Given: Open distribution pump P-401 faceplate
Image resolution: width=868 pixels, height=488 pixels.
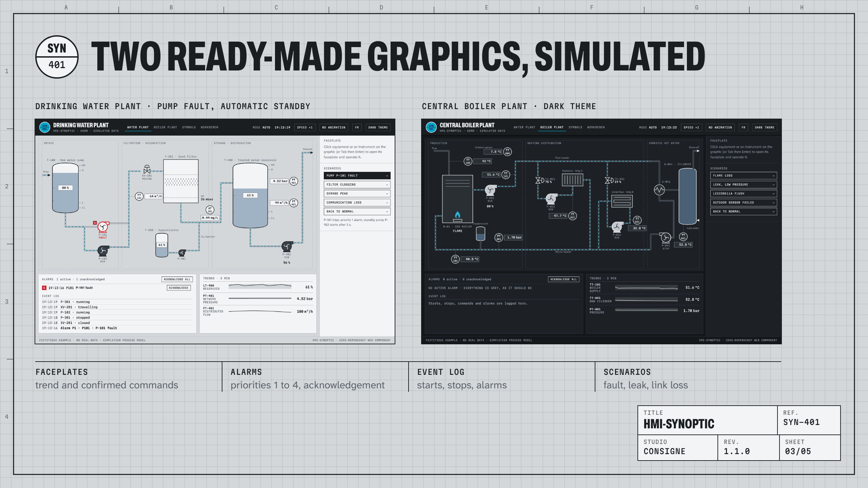Looking at the screenshot, I should pyautogui.click(x=287, y=246).
